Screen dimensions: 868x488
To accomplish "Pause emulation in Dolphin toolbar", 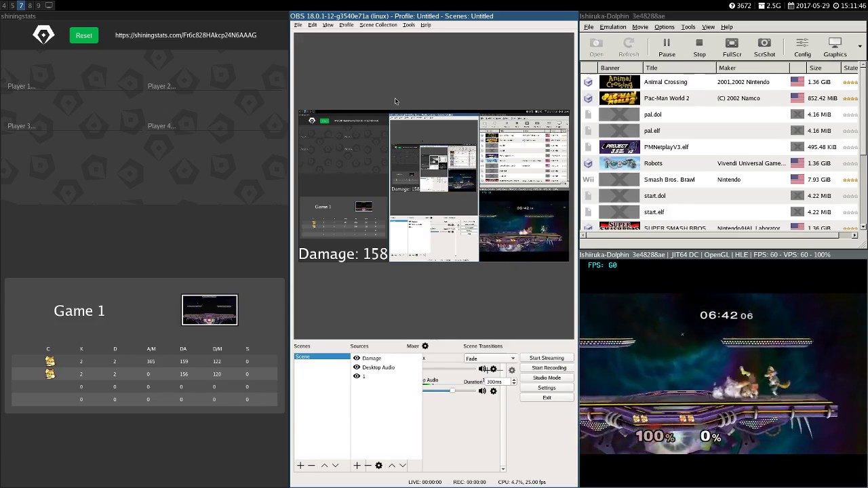I will click(x=667, y=47).
